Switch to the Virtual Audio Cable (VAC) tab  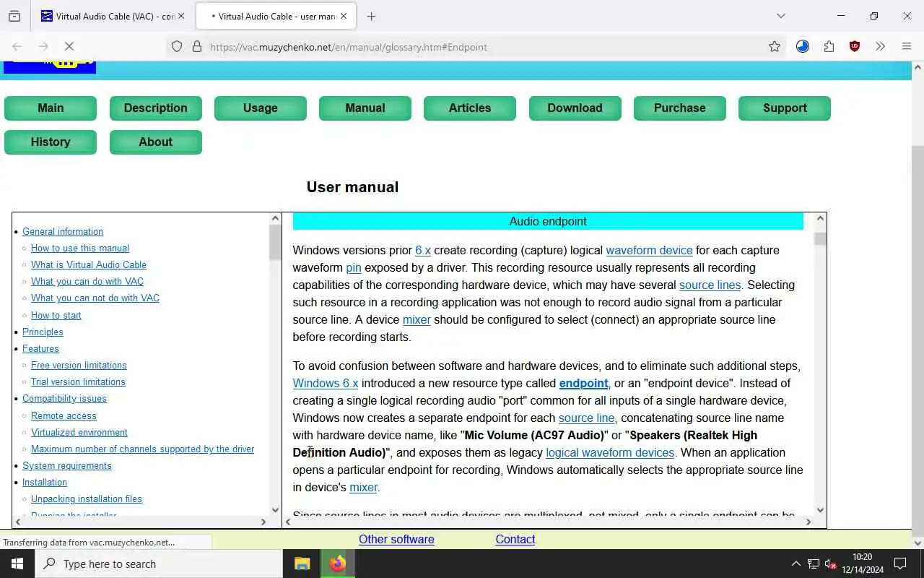(113, 16)
